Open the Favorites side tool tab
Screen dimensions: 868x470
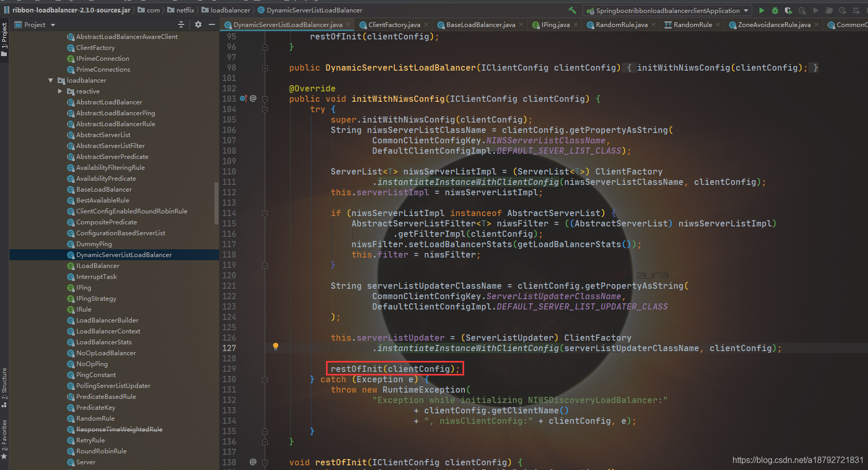(x=4, y=439)
